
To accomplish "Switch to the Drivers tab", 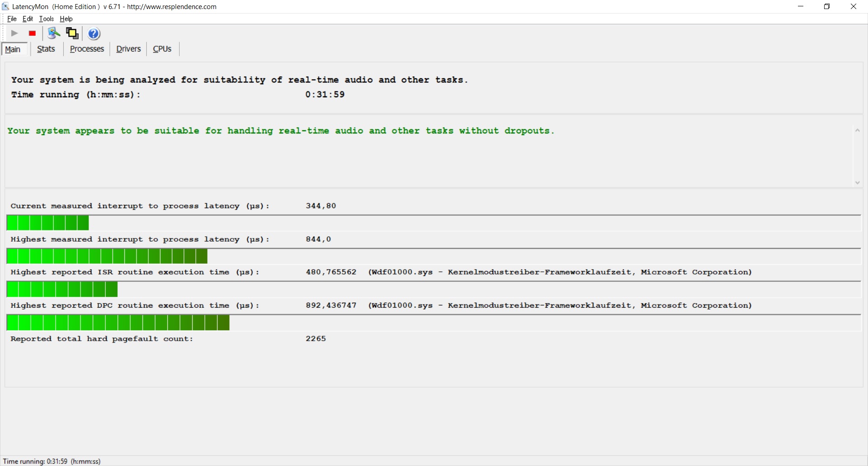I will 128,49.
